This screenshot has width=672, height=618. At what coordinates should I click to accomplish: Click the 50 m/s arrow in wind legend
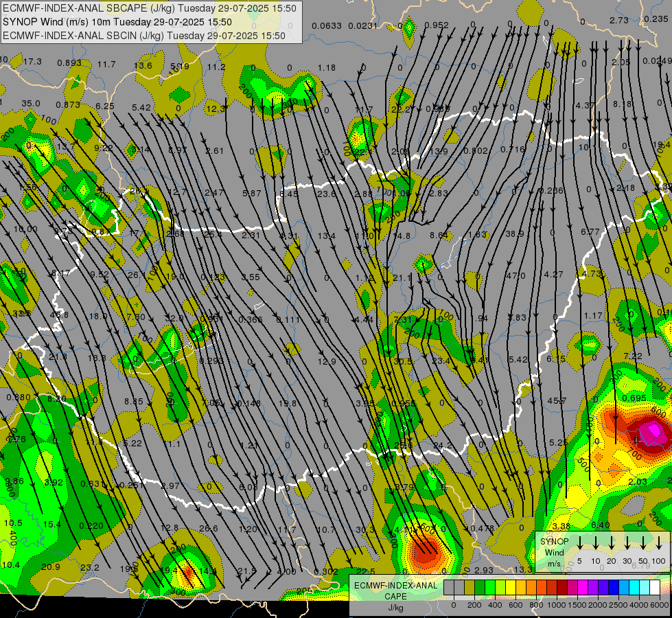coord(643,543)
